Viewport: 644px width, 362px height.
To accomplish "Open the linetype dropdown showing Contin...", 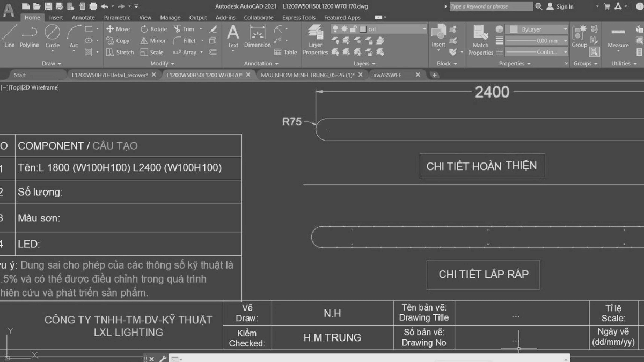I will (x=537, y=52).
